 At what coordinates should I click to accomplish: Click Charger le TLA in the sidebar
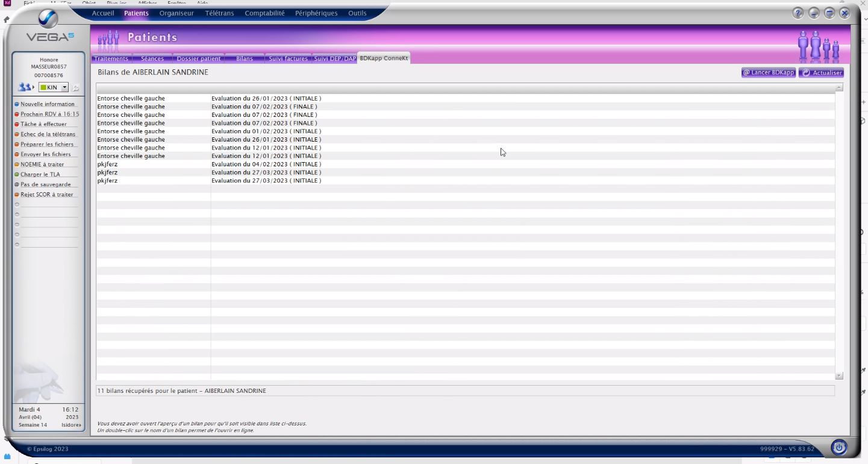(40, 174)
